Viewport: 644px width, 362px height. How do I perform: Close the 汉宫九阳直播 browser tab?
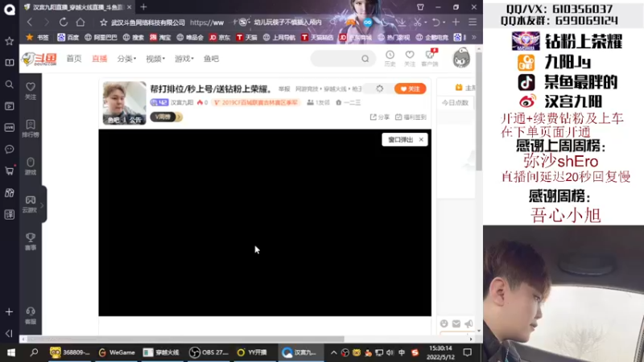pos(130,7)
